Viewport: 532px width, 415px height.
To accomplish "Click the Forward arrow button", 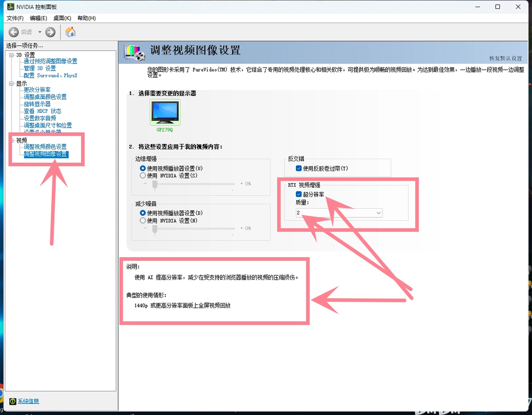I will [x=50, y=32].
